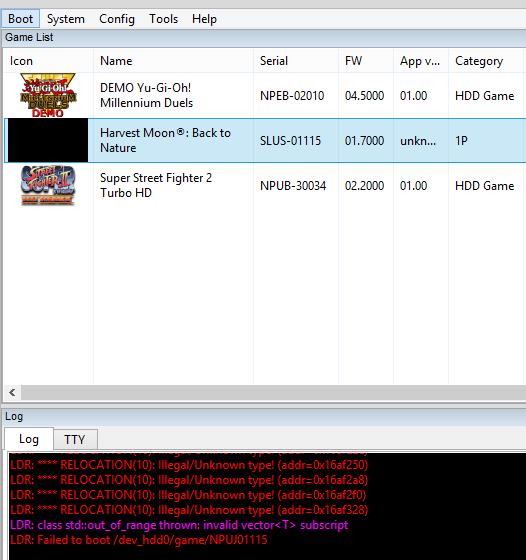
Task: Open the Config menu
Action: point(117,19)
